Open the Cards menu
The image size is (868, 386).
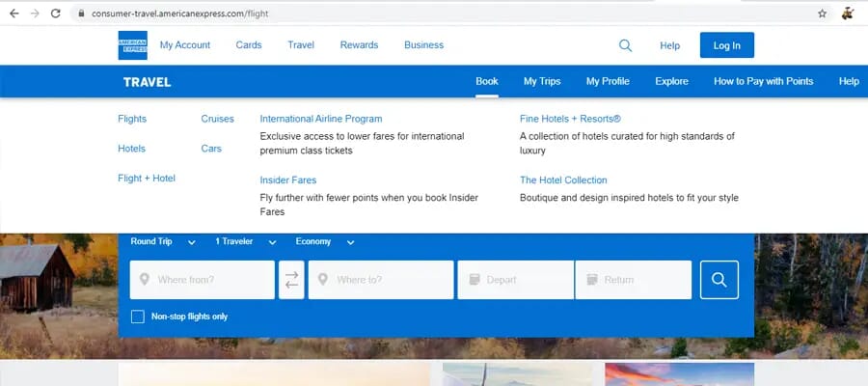pyautogui.click(x=249, y=45)
